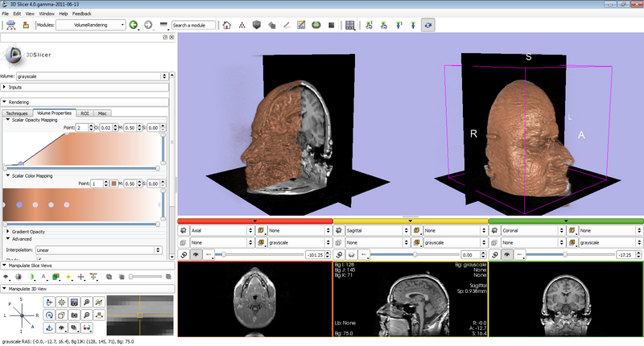Viewport: 644px width, 346px height.
Task: Toggle 3D view visibility eye options
Action: tap(62, 328)
